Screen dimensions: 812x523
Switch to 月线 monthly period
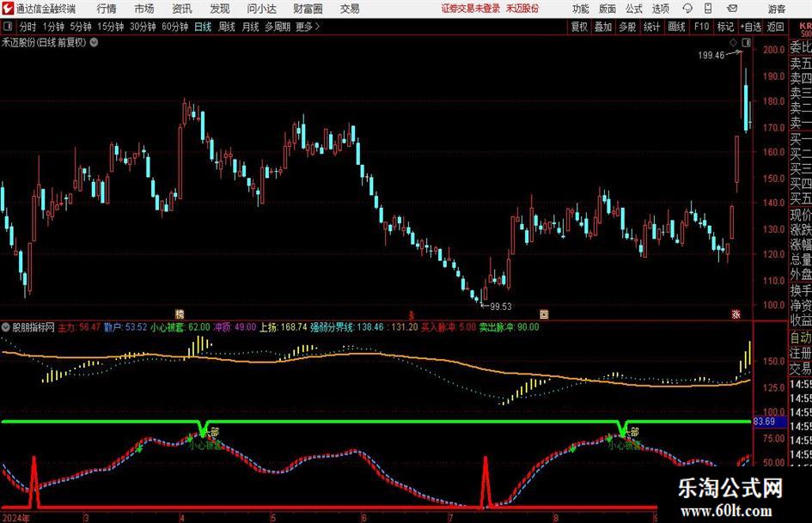pos(251,27)
